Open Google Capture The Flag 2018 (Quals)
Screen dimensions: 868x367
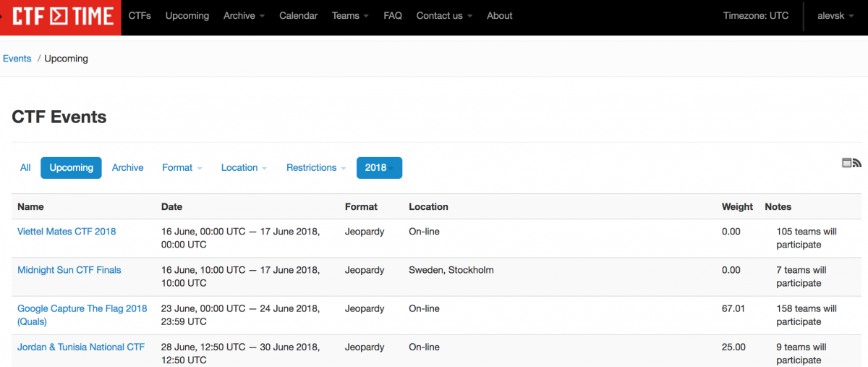tap(82, 315)
